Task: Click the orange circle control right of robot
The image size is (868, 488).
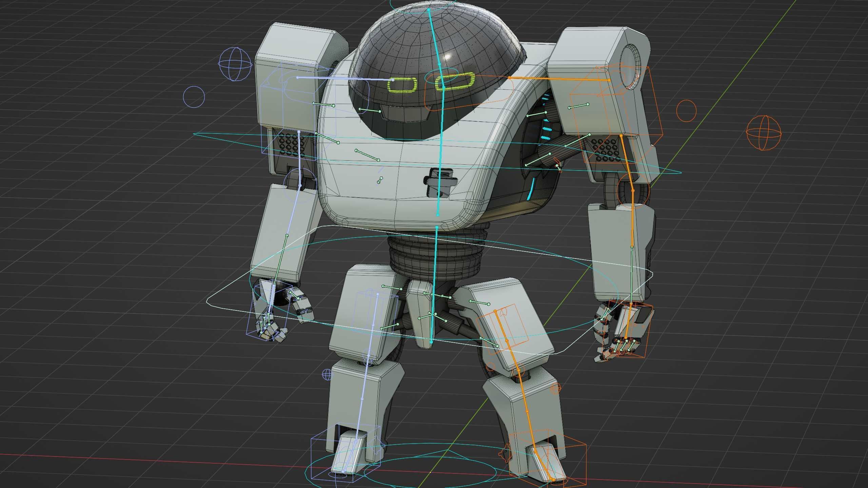Action: (x=686, y=111)
